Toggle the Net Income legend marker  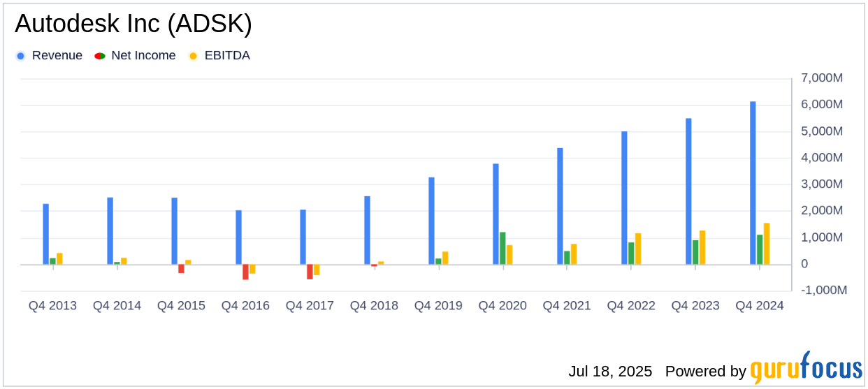point(100,56)
